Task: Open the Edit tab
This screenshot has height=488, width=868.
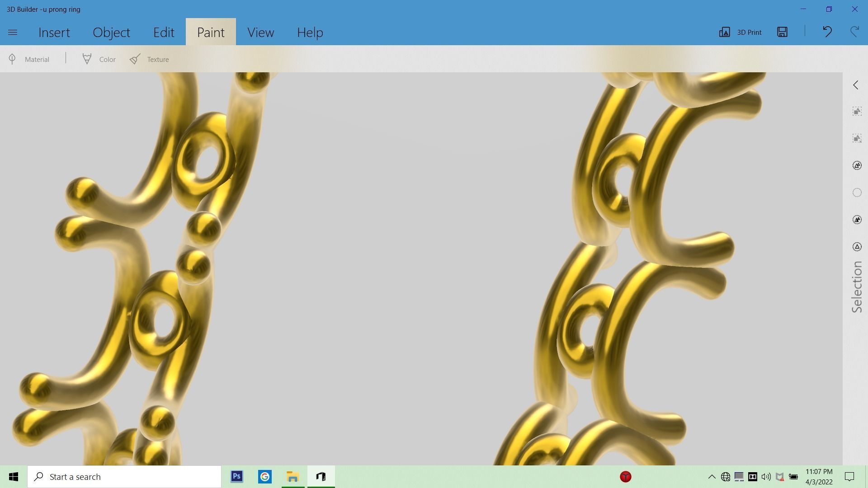Action: coord(164,32)
